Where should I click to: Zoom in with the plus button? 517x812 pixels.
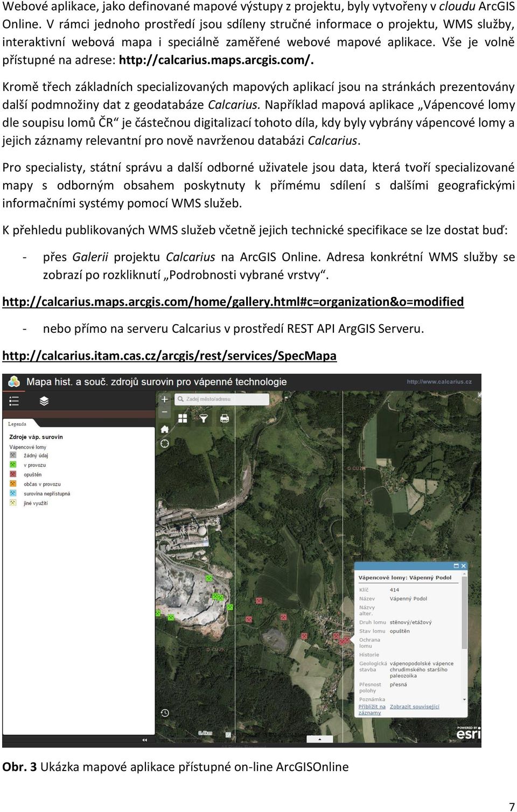tap(165, 400)
